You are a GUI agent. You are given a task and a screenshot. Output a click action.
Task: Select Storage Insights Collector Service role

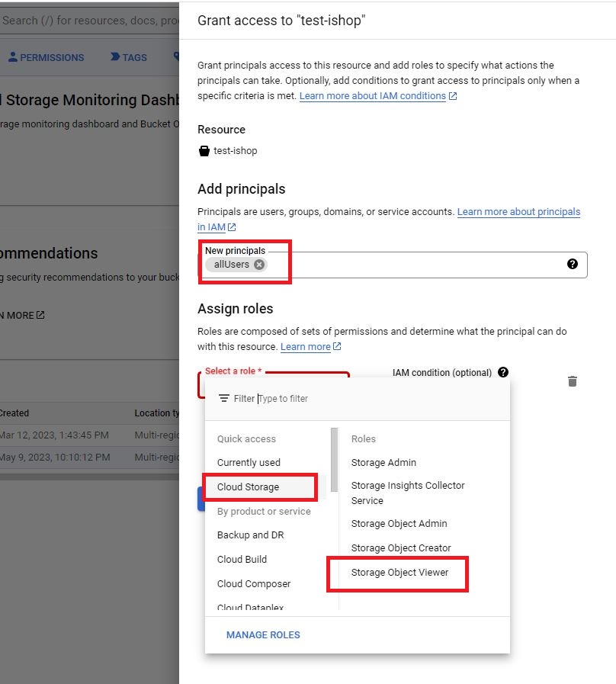pyautogui.click(x=407, y=493)
